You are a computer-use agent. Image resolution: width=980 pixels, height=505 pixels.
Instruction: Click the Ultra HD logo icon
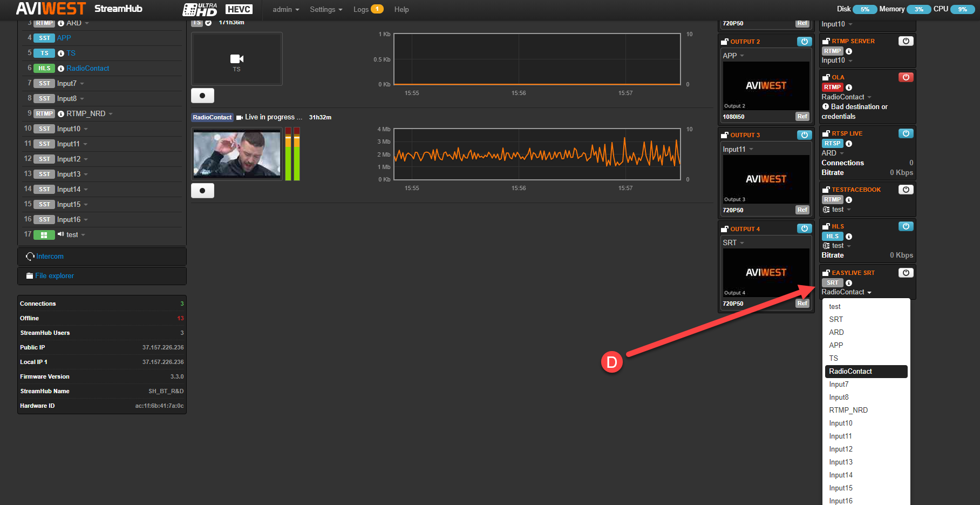200,9
